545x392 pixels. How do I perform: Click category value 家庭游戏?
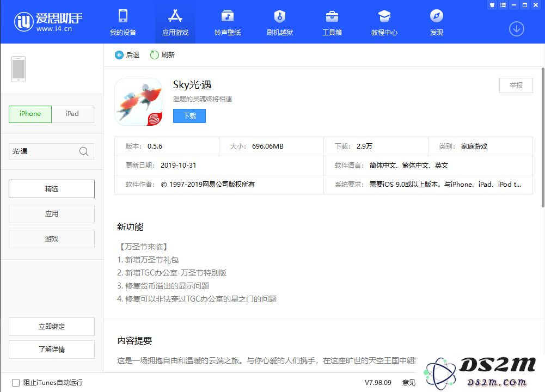[474, 146]
